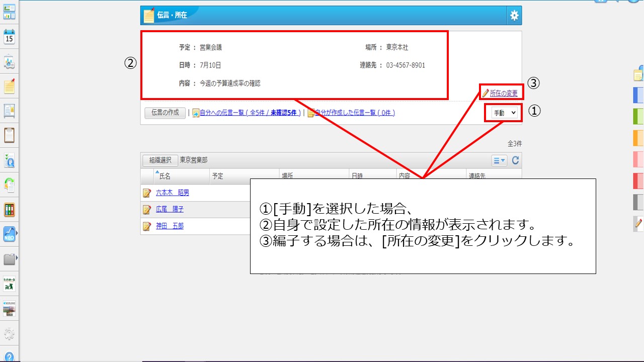
Task: Open the gray gear settings sidebar icon
Action: pyautogui.click(x=9, y=333)
